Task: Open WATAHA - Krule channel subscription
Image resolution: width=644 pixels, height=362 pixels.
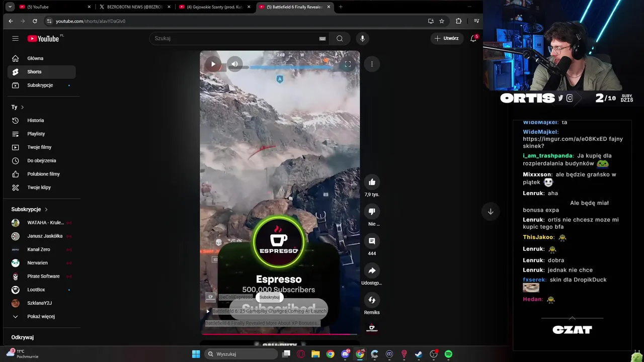Action: click(41, 223)
